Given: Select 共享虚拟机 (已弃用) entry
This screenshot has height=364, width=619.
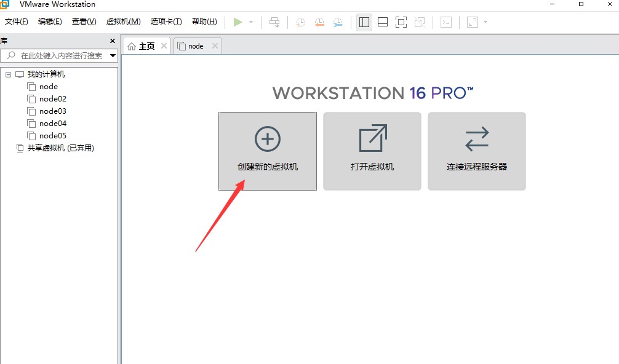Looking at the screenshot, I should pyautogui.click(x=60, y=148).
